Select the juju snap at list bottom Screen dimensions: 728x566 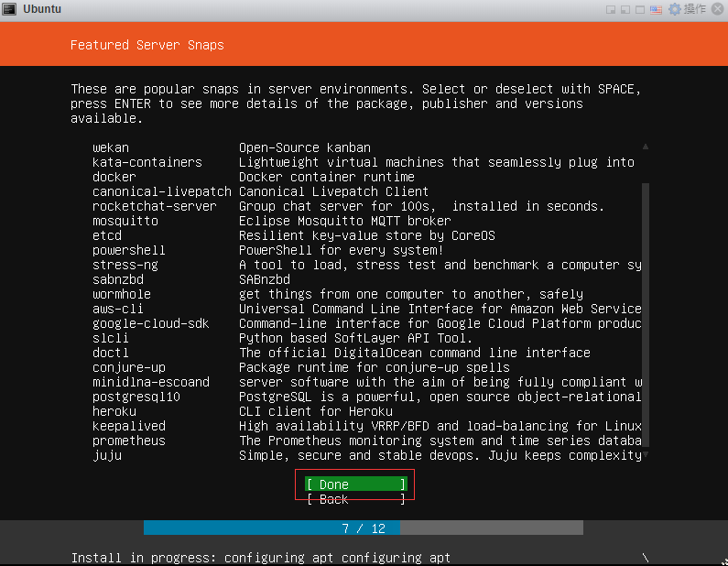[x=106, y=455]
